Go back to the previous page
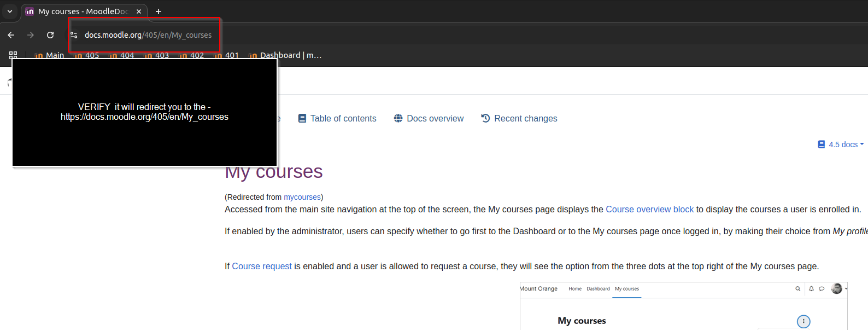Screen dimensions: 868x330 coord(11,35)
